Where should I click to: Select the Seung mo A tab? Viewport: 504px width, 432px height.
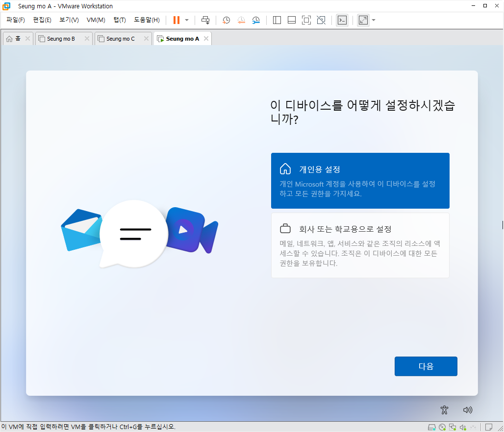182,39
